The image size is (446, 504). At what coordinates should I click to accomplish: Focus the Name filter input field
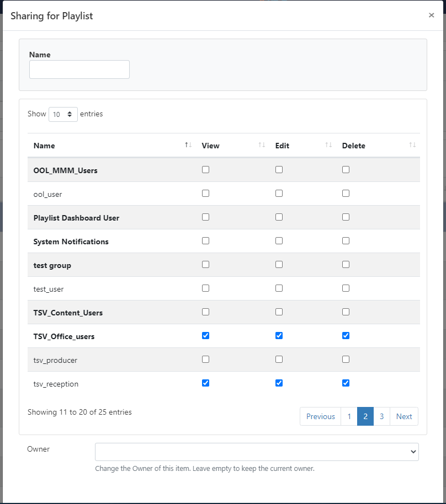pyautogui.click(x=79, y=69)
